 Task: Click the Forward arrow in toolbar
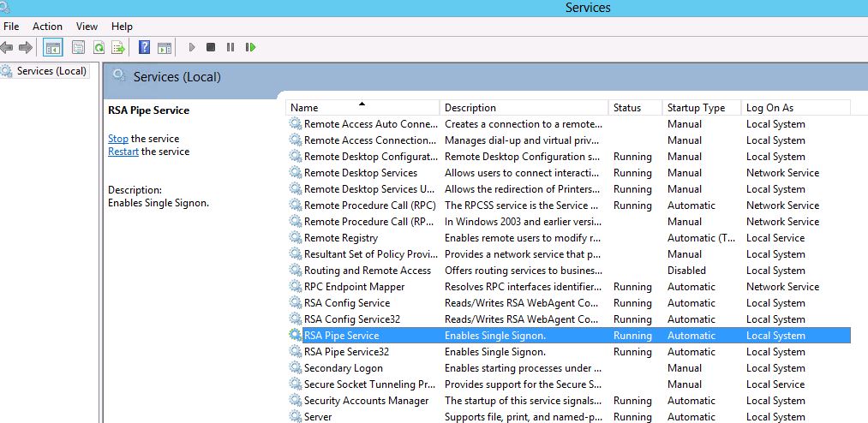(26, 48)
